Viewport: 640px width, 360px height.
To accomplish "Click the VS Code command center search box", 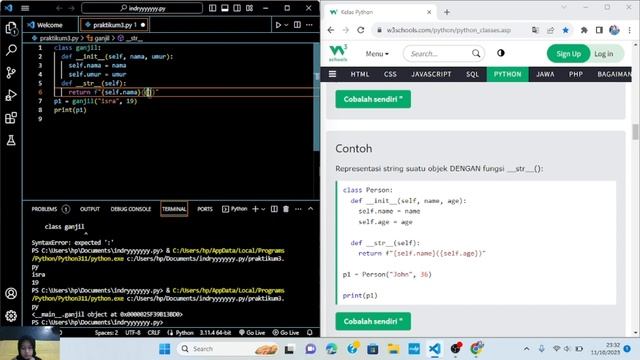I will pos(142,8).
